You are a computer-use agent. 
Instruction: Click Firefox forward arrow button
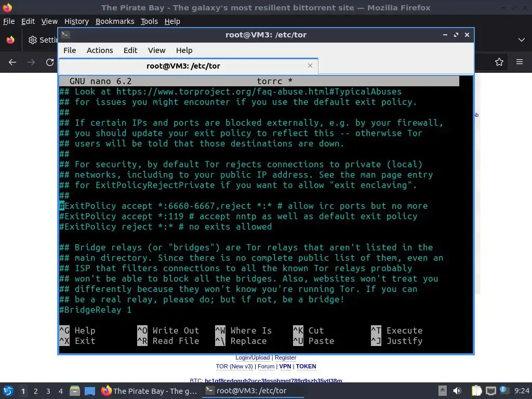pos(31,62)
